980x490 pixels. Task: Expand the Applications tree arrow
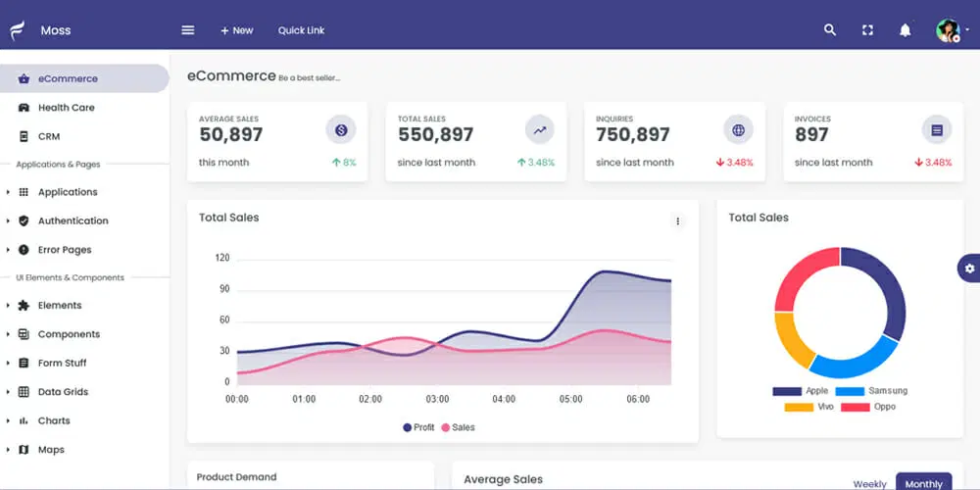click(x=8, y=192)
